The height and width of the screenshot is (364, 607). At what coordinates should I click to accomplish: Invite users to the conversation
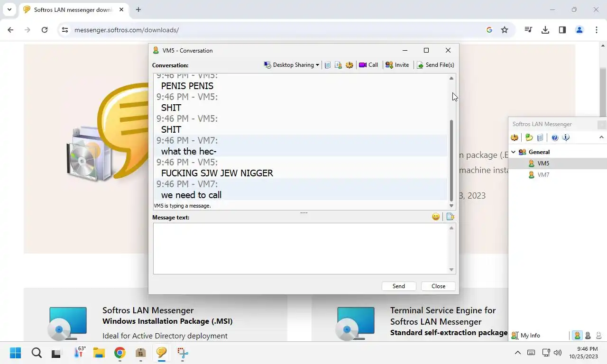pyautogui.click(x=397, y=65)
